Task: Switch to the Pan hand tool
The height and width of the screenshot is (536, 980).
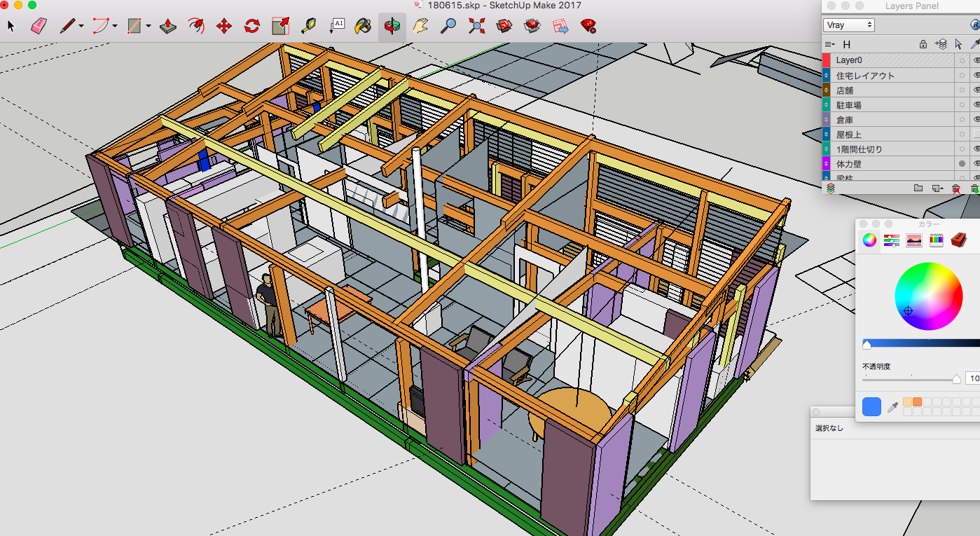Action: tap(420, 27)
